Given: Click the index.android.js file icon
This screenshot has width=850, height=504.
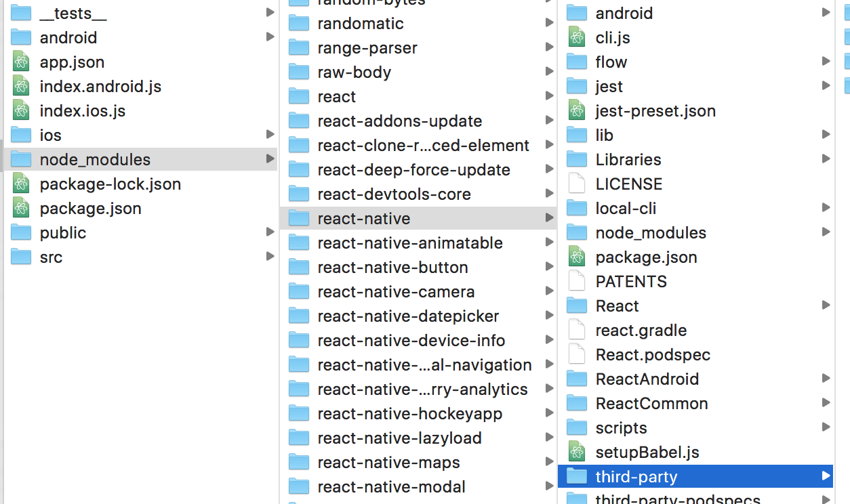Looking at the screenshot, I should (21, 87).
